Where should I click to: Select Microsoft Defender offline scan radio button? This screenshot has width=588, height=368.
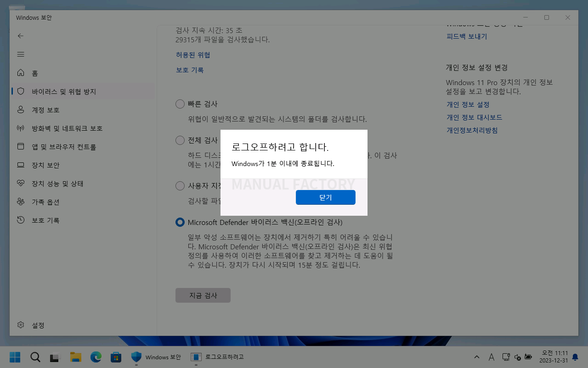click(x=180, y=222)
